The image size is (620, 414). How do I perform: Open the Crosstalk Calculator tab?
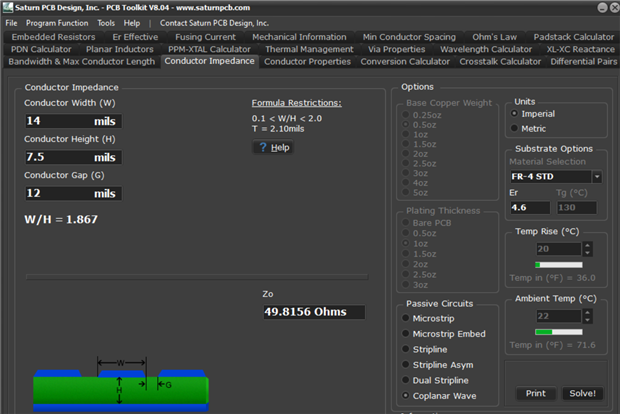point(500,61)
